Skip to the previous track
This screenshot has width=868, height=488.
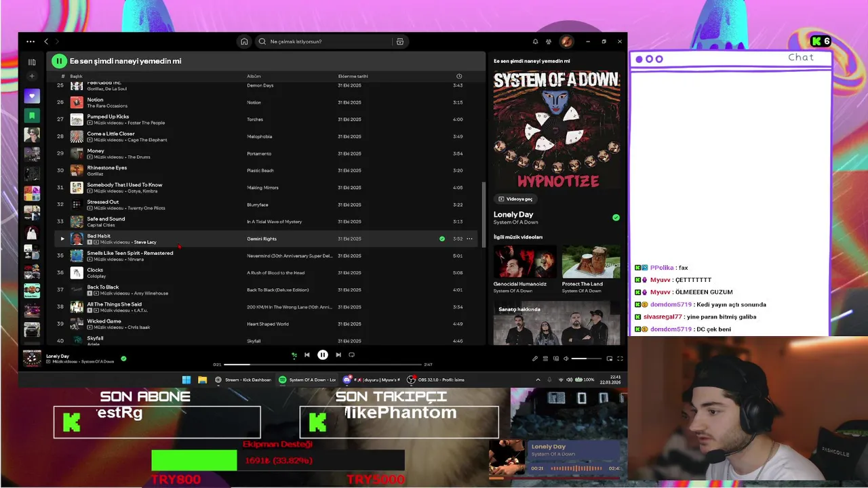pos(307,354)
